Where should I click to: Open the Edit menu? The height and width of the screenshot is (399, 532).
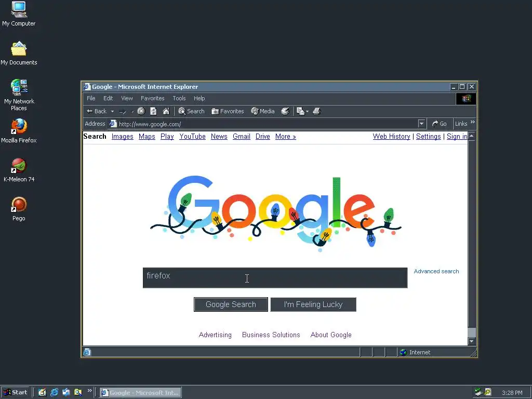pyautogui.click(x=108, y=98)
